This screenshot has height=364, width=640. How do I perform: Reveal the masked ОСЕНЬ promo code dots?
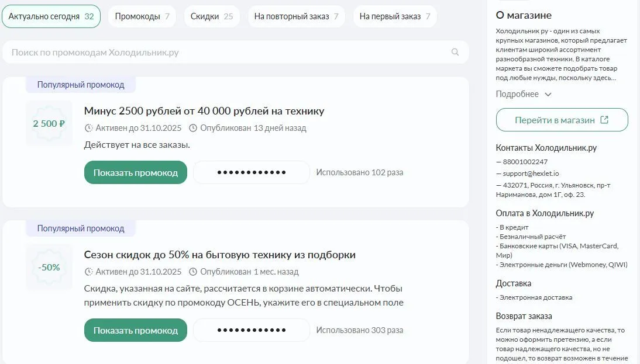(252, 330)
